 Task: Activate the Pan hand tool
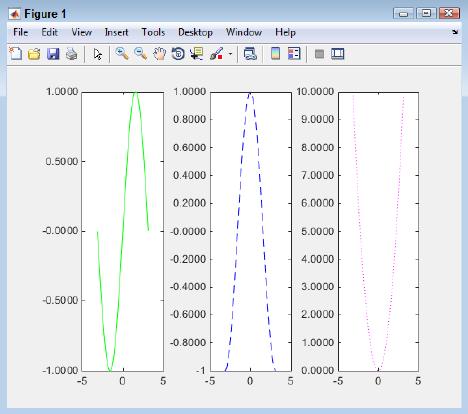(159, 54)
